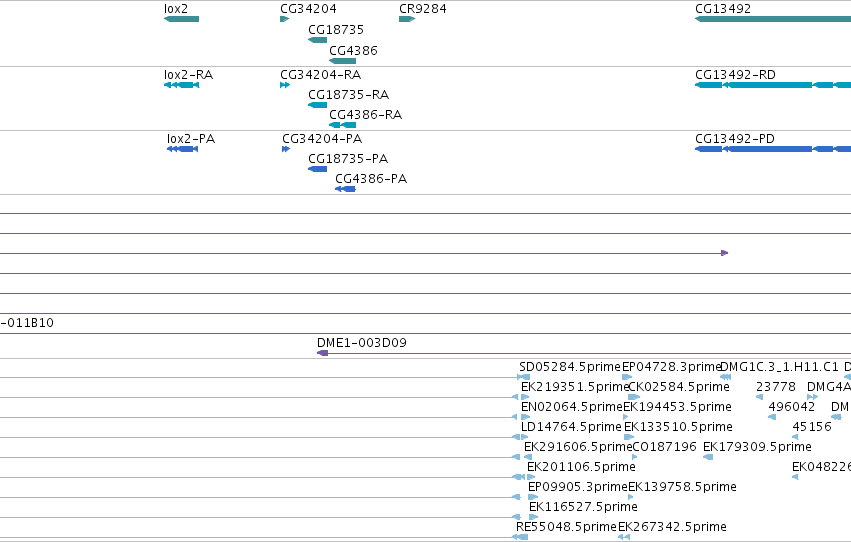Select the CG4386-PA protein feature
The height and width of the screenshot is (542, 851).
coord(345,189)
